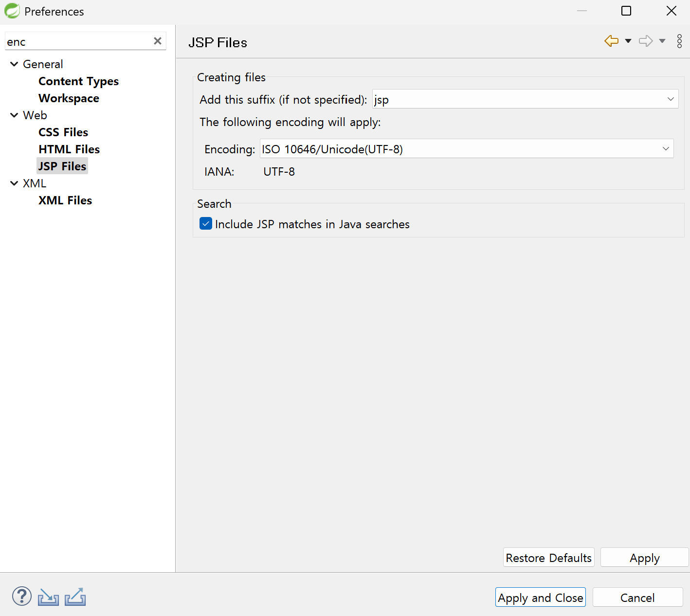Open the forward history dropdown arrow
Image resolution: width=690 pixels, height=616 pixels.
(x=662, y=41)
